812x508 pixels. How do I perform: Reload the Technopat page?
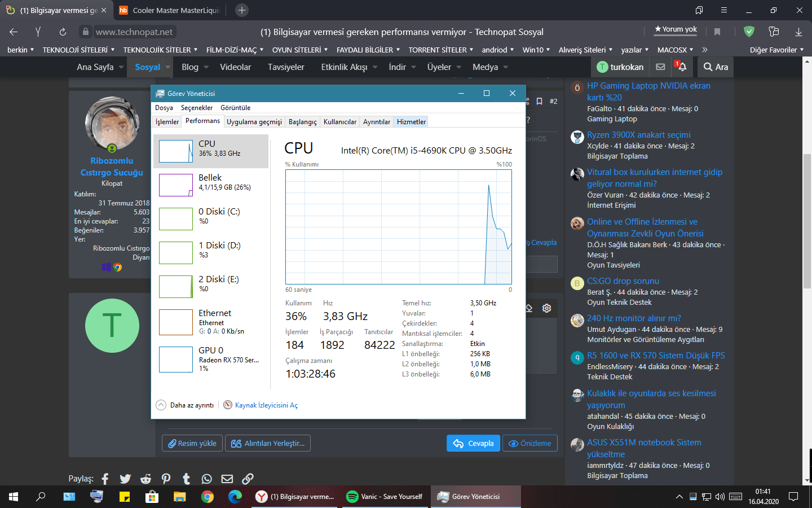[63, 32]
